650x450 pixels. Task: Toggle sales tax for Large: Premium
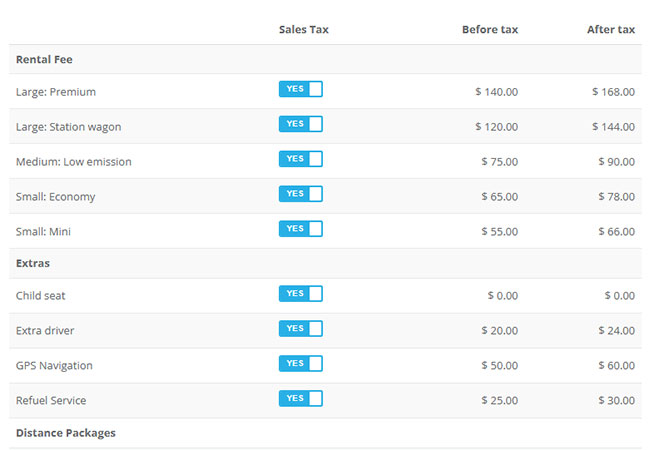tap(301, 89)
